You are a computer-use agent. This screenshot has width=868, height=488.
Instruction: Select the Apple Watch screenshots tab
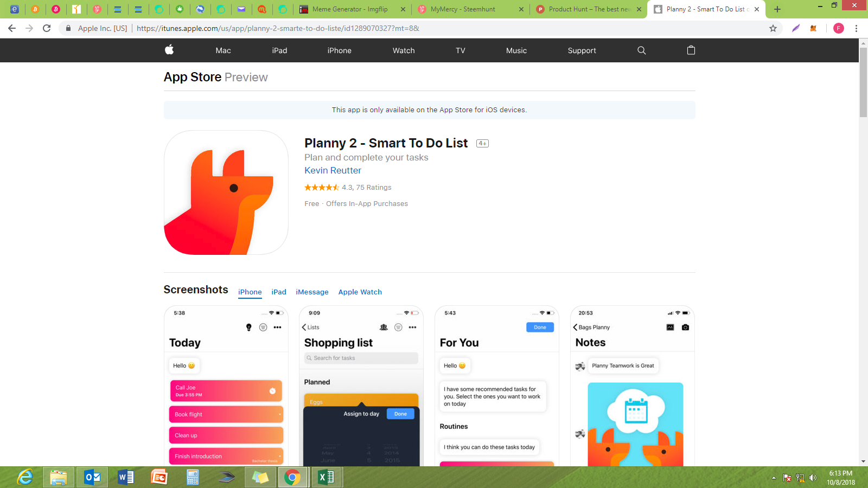[x=360, y=292]
